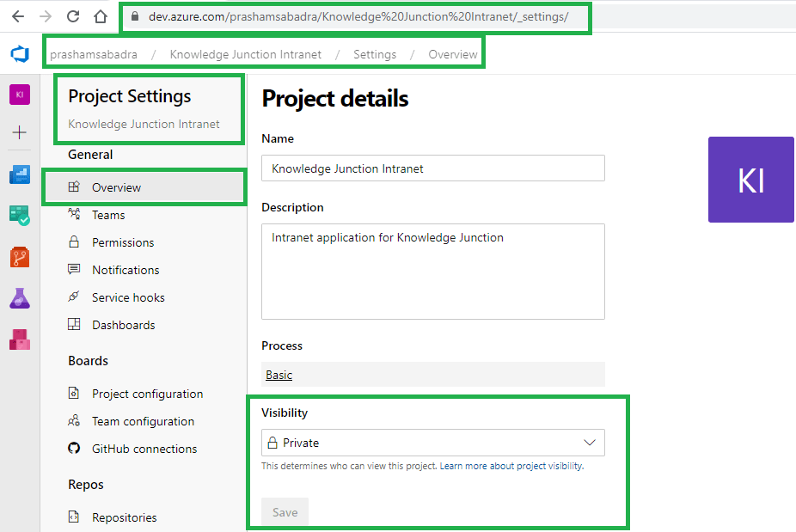Open Azure Repos icon in sidebar

pos(20,257)
